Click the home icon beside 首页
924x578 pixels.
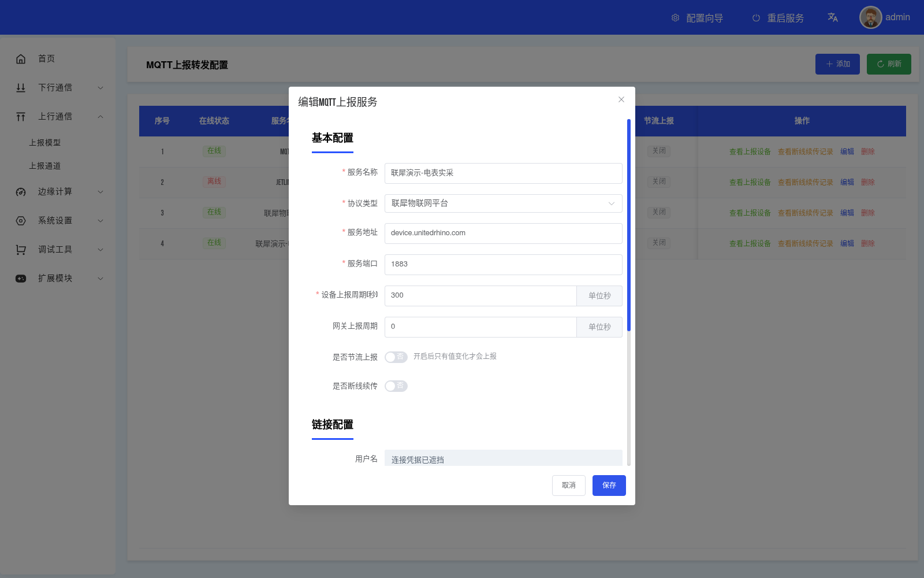tap(21, 59)
